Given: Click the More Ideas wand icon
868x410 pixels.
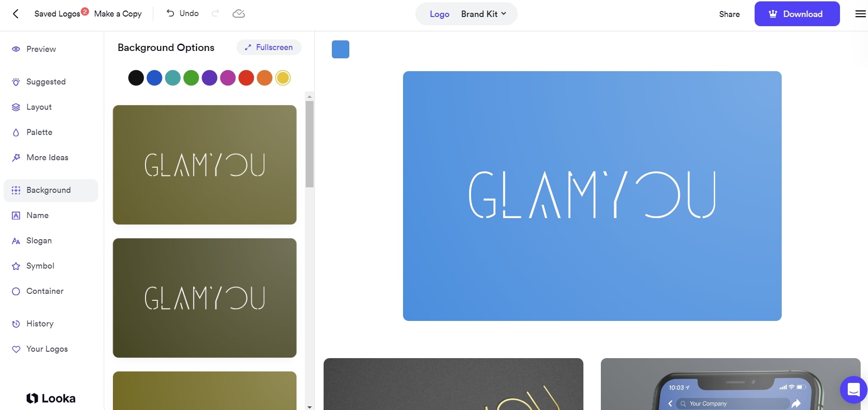Looking at the screenshot, I should pos(16,157).
